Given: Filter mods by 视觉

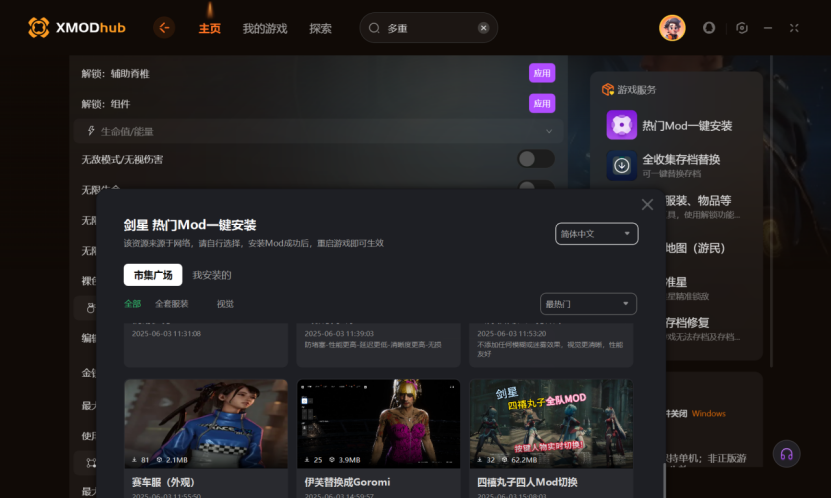Looking at the screenshot, I should tap(225, 304).
